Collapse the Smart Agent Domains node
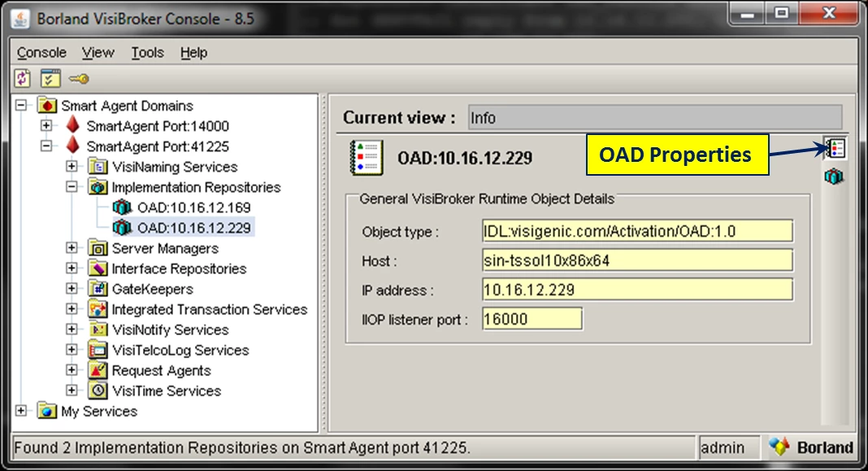The image size is (868, 471). click(21, 105)
